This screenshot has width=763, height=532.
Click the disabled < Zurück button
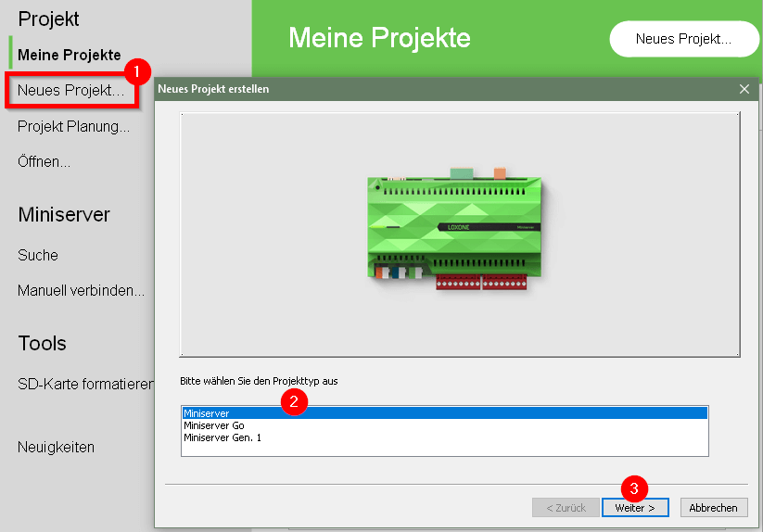[566, 508]
